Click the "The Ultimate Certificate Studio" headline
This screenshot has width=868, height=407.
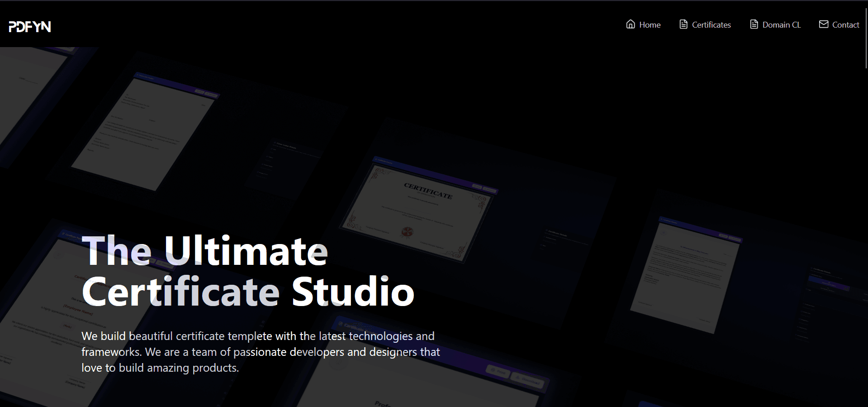[x=248, y=271]
